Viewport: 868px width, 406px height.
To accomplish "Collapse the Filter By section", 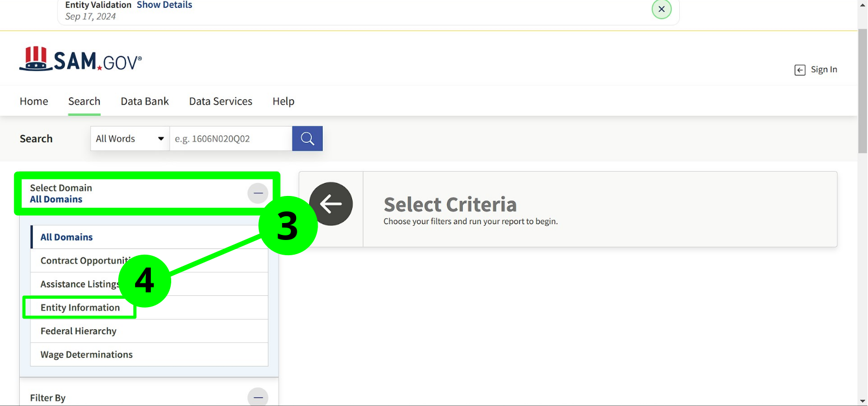I will point(258,398).
